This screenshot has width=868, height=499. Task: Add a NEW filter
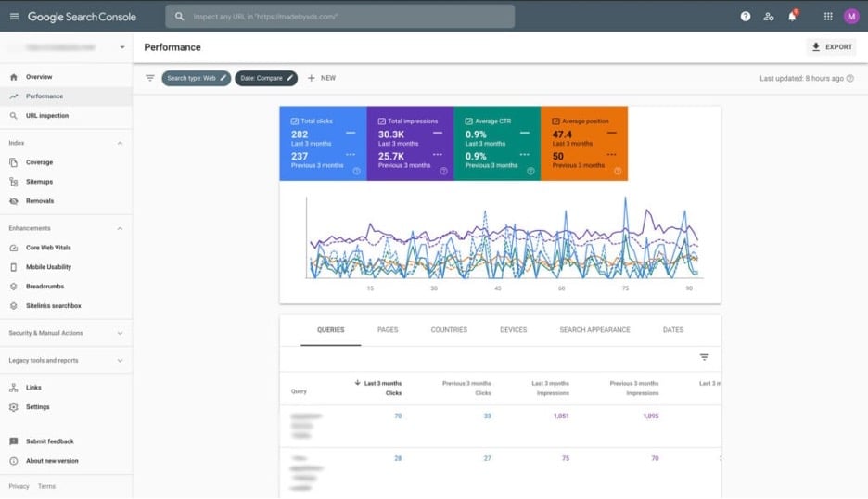tap(322, 78)
